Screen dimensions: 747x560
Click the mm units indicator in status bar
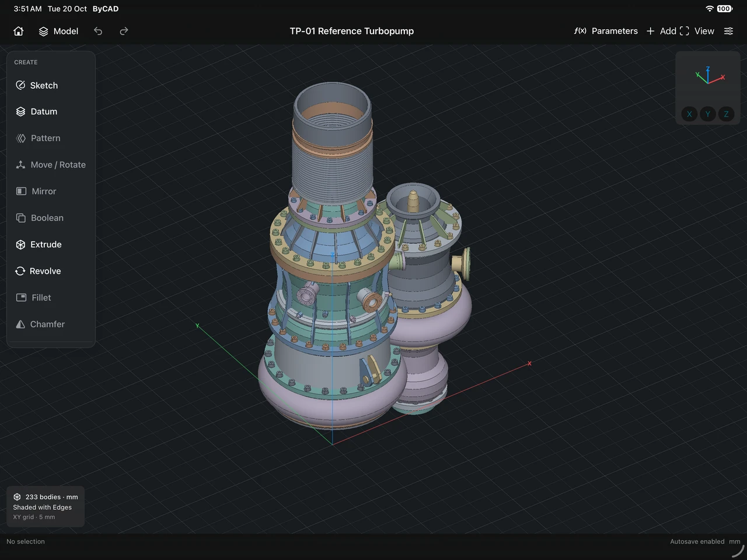[734, 541]
